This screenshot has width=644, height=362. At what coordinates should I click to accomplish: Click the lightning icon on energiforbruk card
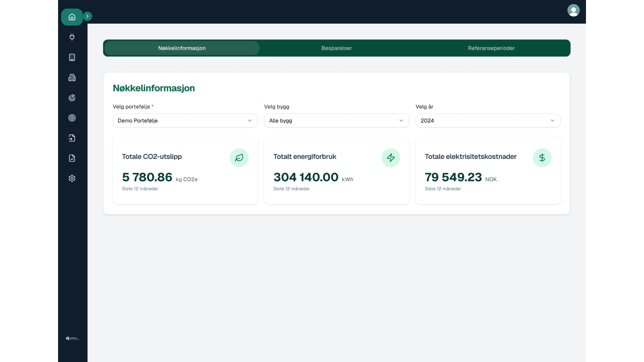tap(390, 158)
